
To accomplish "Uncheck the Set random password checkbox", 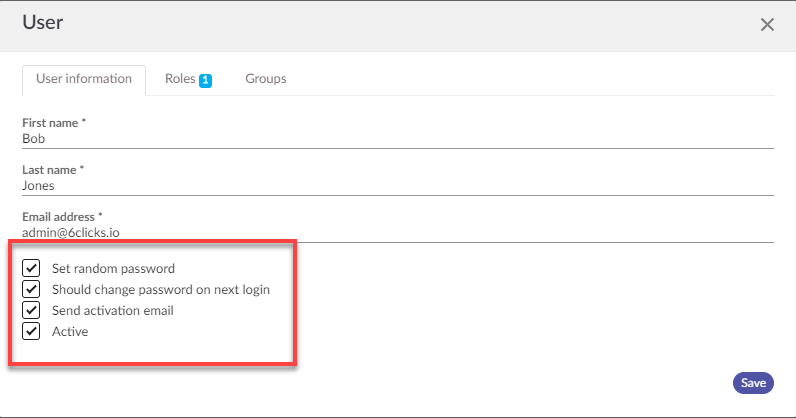I will [x=31, y=268].
